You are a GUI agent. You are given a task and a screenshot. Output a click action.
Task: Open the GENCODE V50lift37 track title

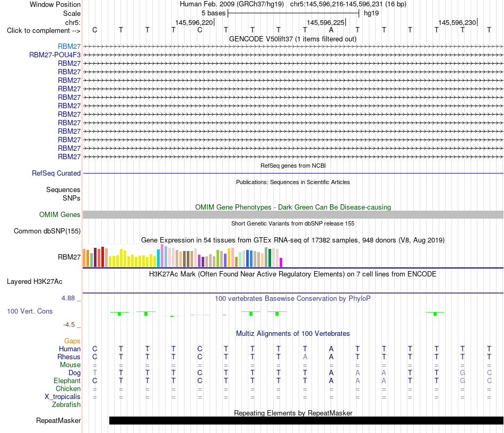pyautogui.click(x=293, y=39)
